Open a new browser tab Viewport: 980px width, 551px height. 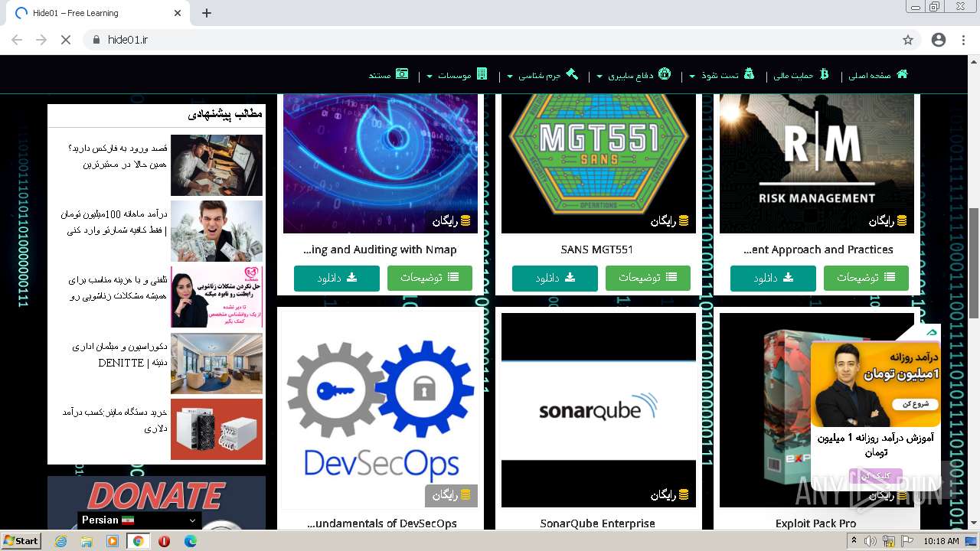207,13
